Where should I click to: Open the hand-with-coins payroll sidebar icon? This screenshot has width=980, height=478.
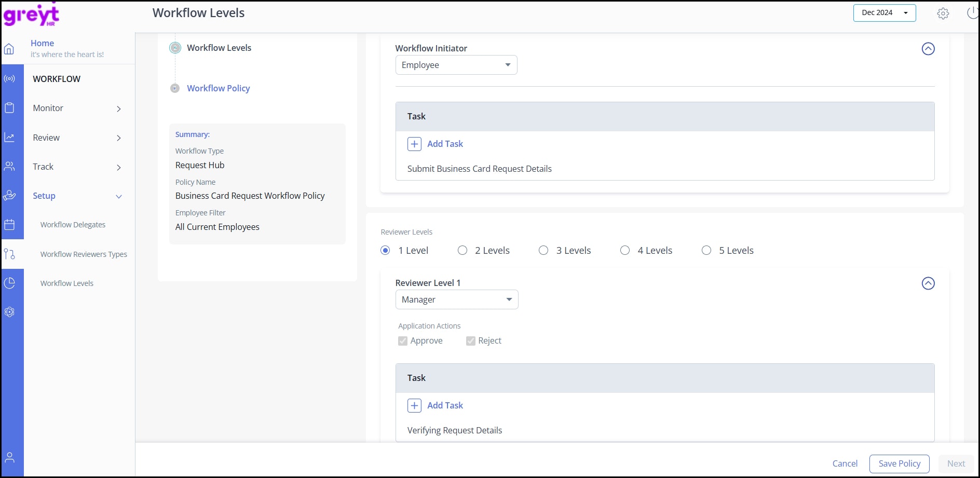click(x=9, y=196)
